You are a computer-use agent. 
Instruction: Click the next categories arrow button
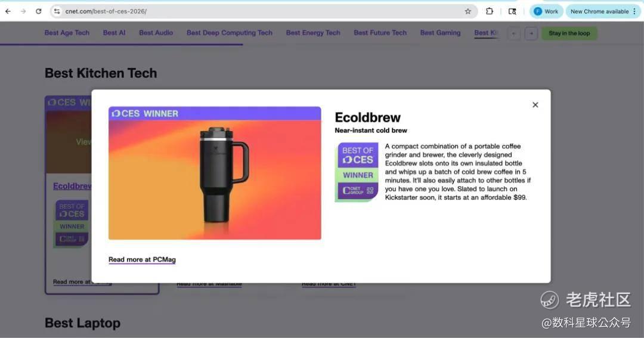[531, 33]
